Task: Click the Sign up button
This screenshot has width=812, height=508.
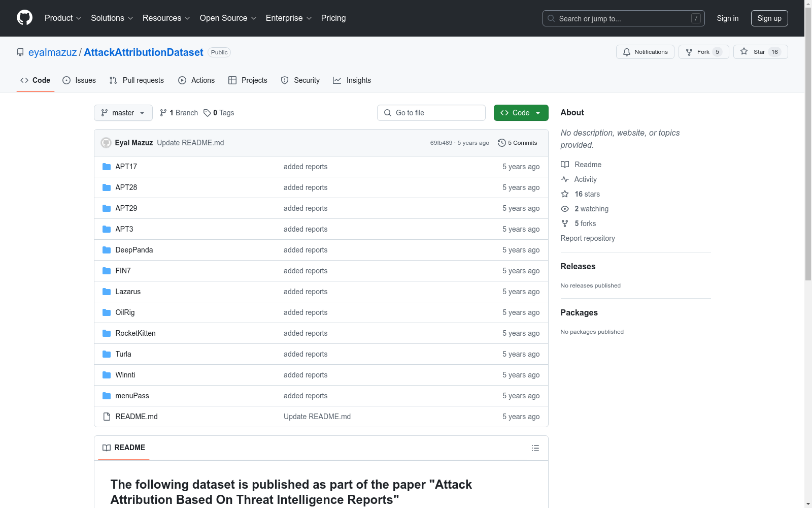Action: [x=769, y=18]
